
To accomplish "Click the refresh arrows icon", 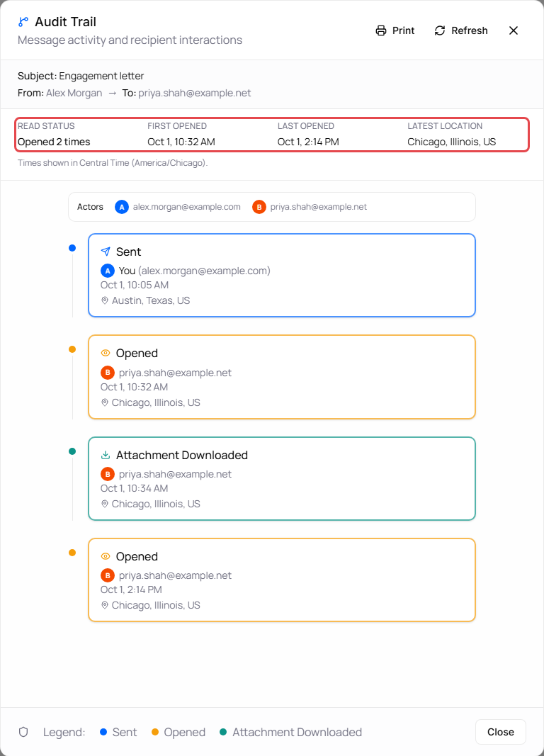I will pyautogui.click(x=439, y=30).
